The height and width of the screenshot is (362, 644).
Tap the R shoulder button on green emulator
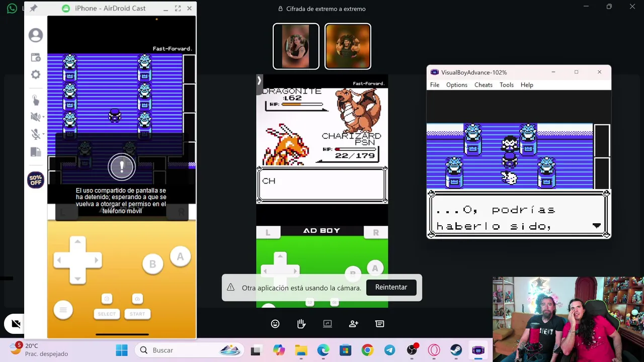coord(376,232)
